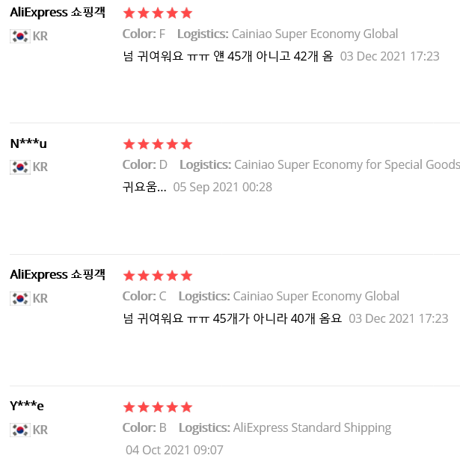The height and width of the screenshot is (476, 460).
Task: Click the Cainiao Super Economy for Special Goods text
Action: (x=347, y=165)
